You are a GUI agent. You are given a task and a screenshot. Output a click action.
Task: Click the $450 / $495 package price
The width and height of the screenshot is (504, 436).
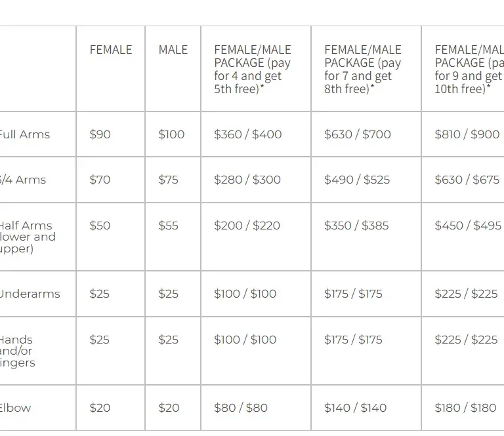coord(468,226)
